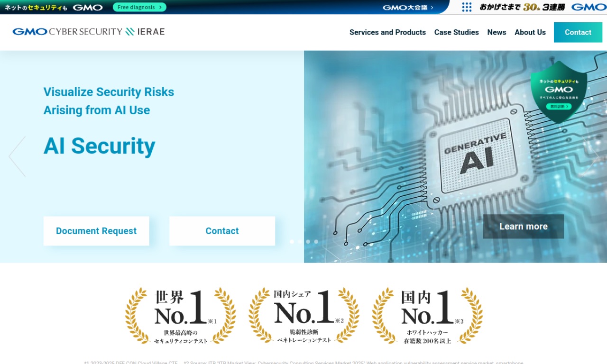Select the fourth carousel indicator dot
This screenshot has height=364, width=607.
pyautogui.click(x=316, y=242)
